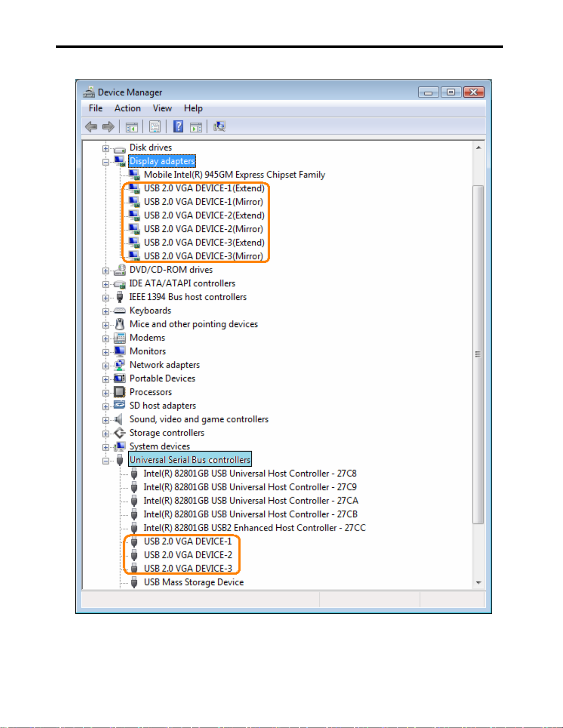Click the Storage controllers icon
The height and width of the screenshot is (728, 563).
tap(119, 433)
